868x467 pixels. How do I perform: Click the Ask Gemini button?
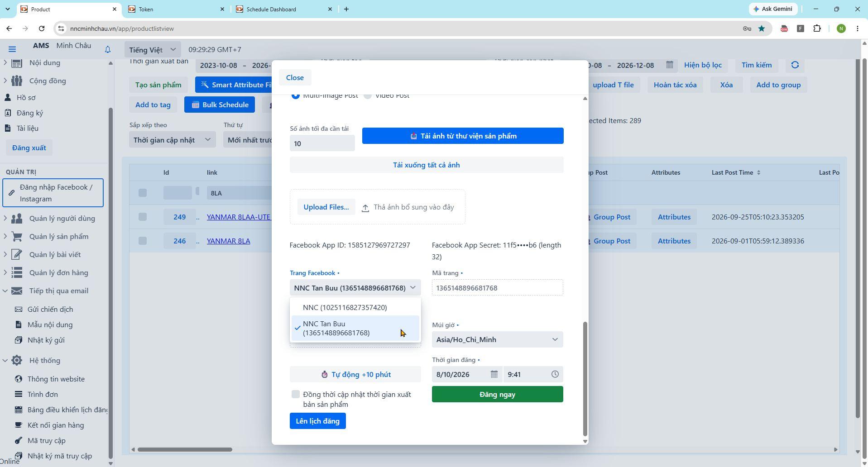[x=773, y=9]
